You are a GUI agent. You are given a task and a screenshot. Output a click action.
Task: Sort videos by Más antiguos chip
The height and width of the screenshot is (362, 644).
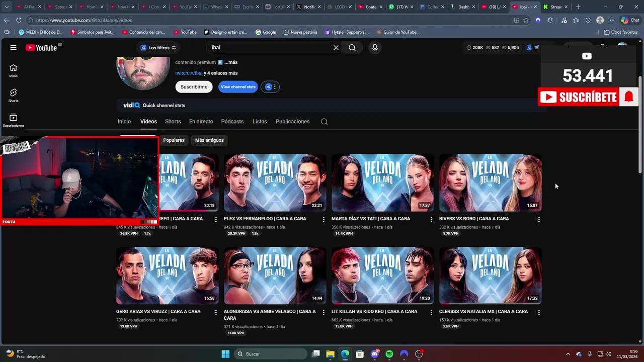pos(209,140)
